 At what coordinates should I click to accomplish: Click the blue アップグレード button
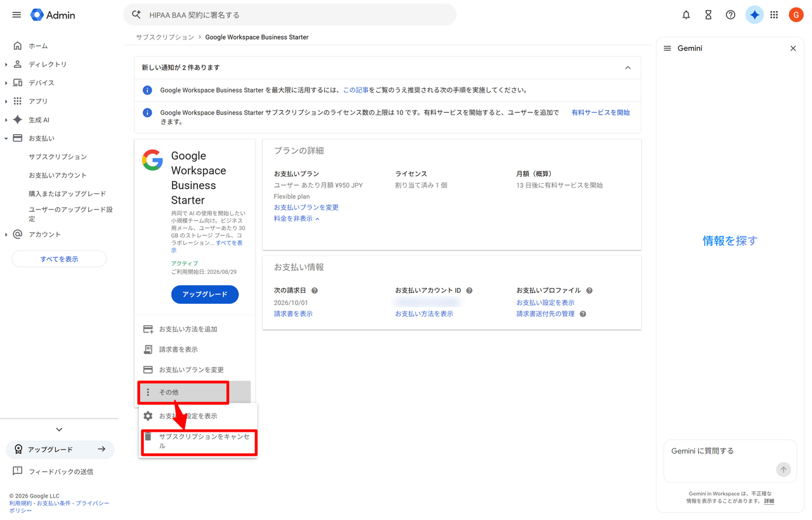pyautogui.click(x=205, y=294)
